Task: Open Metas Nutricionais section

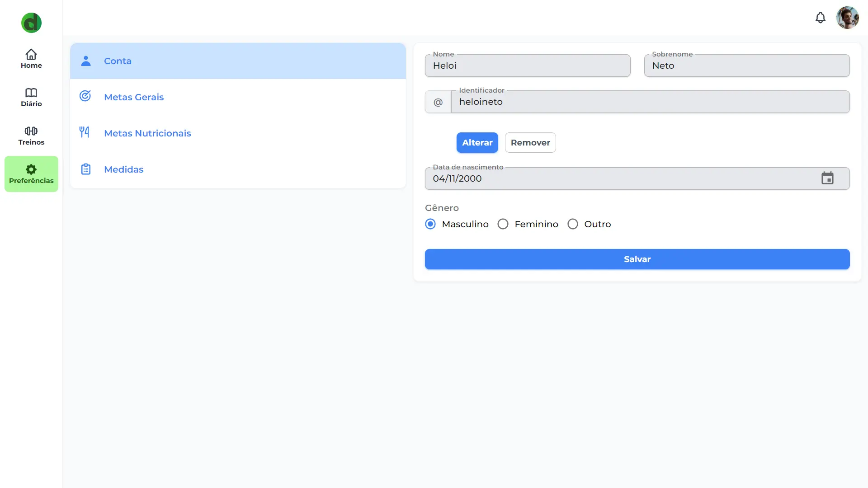Action: (148, 133)
